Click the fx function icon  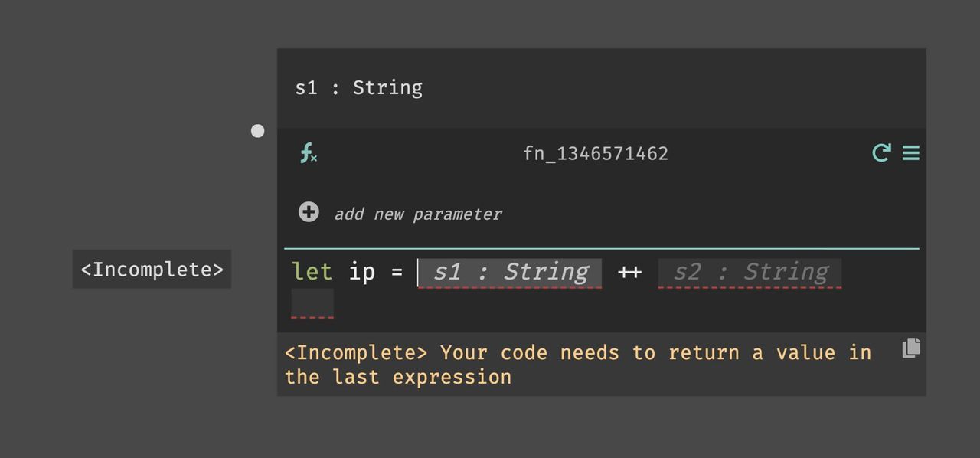coord(308,153)
